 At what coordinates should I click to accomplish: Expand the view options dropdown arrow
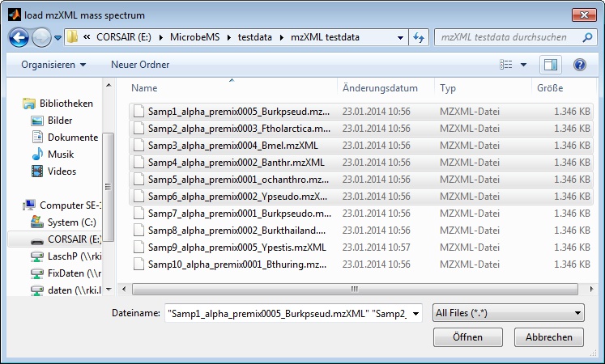[523, 65]
